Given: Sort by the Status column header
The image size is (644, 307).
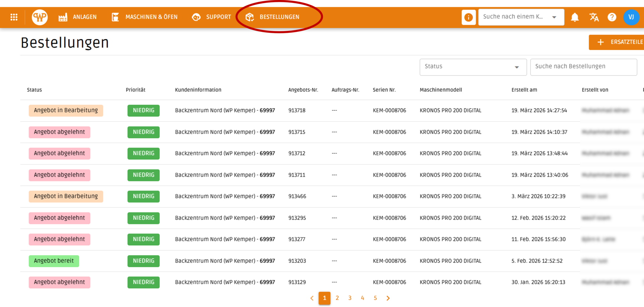Looking at the screenshot, I should coord(34,90).
